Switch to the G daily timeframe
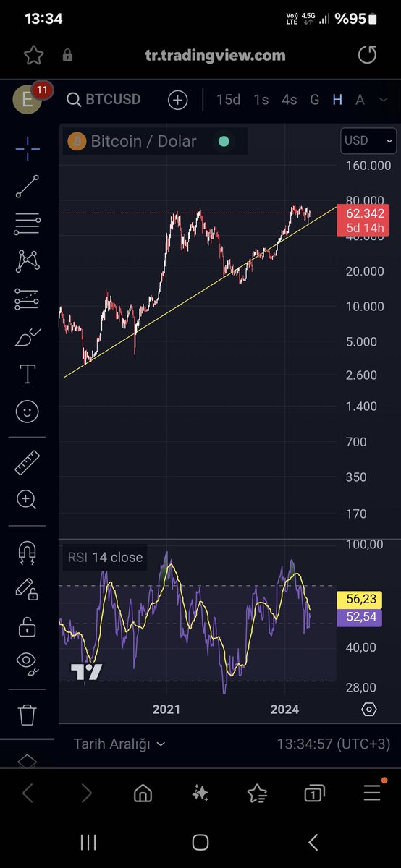Image resolution: width=401 pixels, height=868 pixels. [x=315, y=100]
